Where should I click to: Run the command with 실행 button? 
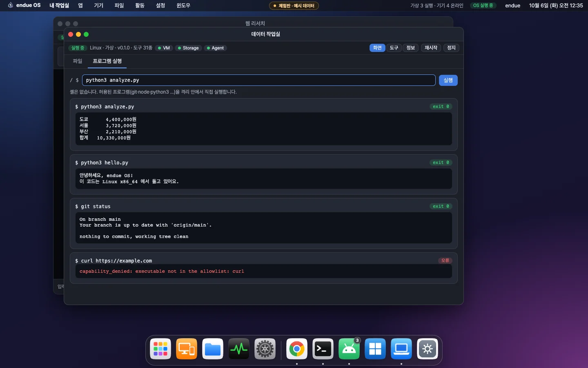tap(448, 80)
